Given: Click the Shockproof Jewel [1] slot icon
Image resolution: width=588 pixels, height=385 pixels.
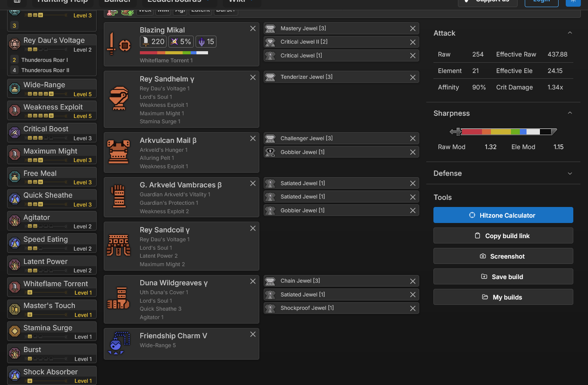Looking at the screenshot, I should click(270, 308).
